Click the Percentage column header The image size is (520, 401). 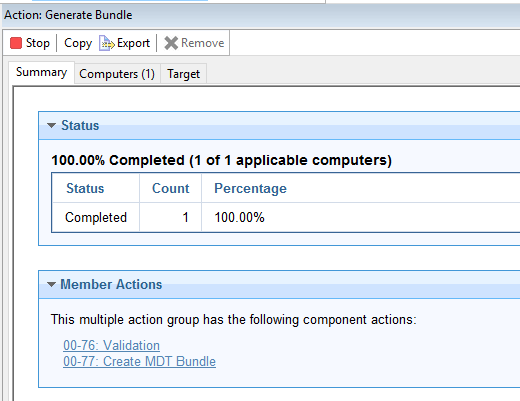click(250, 188)
